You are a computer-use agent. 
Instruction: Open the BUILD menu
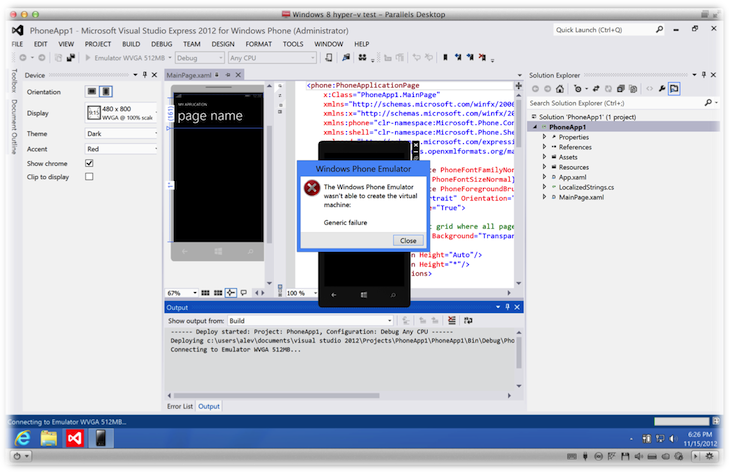click(131, 44)
